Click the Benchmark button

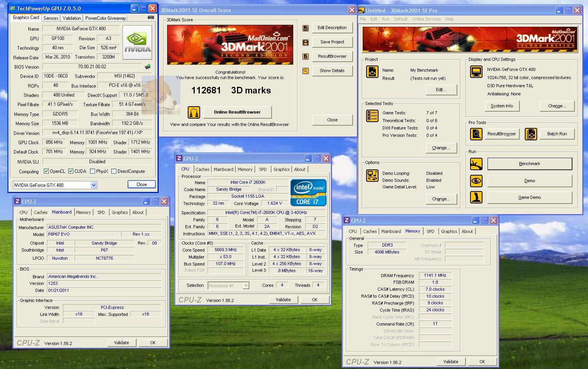pos(529,164)
